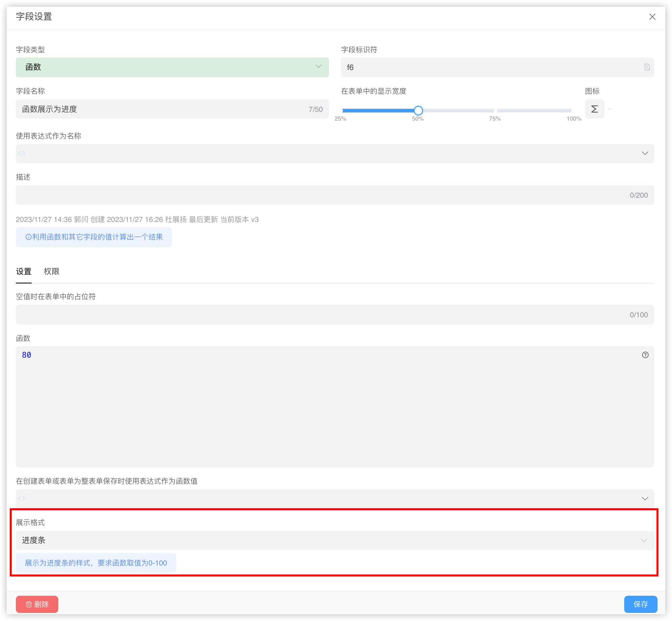
Task: Click the code brackets icon under function value expression
Action: 22,498
